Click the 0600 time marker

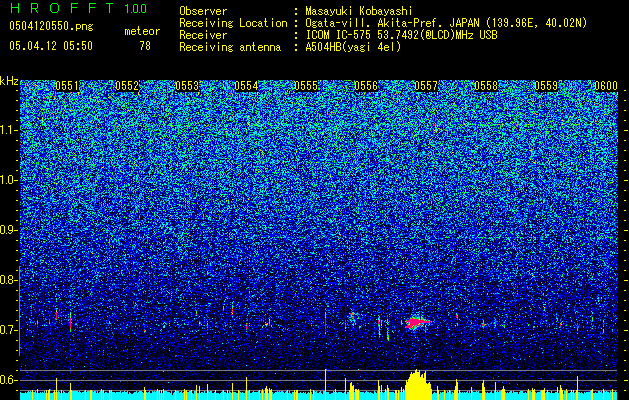[606, 86]
